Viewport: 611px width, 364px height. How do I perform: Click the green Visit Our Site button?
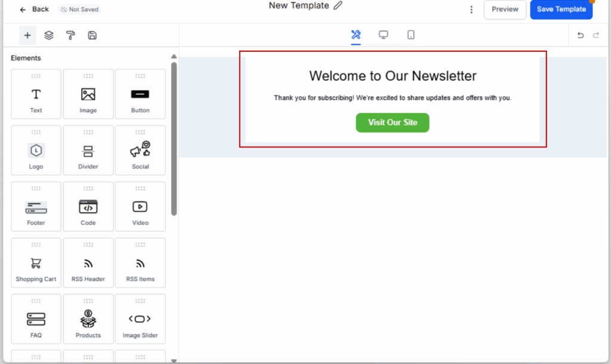393,123
